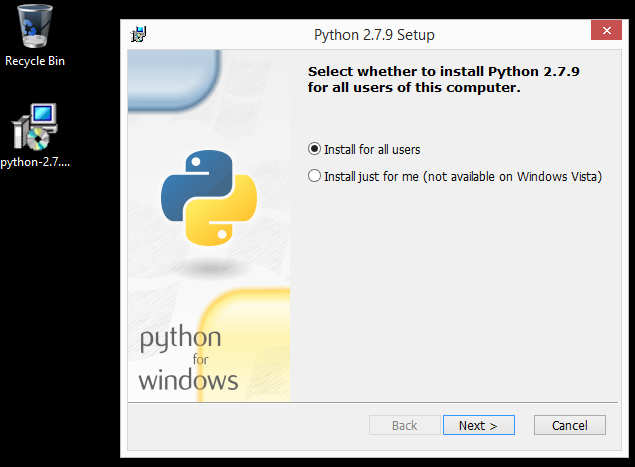Click the "python for windows" banner text
This screenshot has width=635, height=467.
[188, 359]
